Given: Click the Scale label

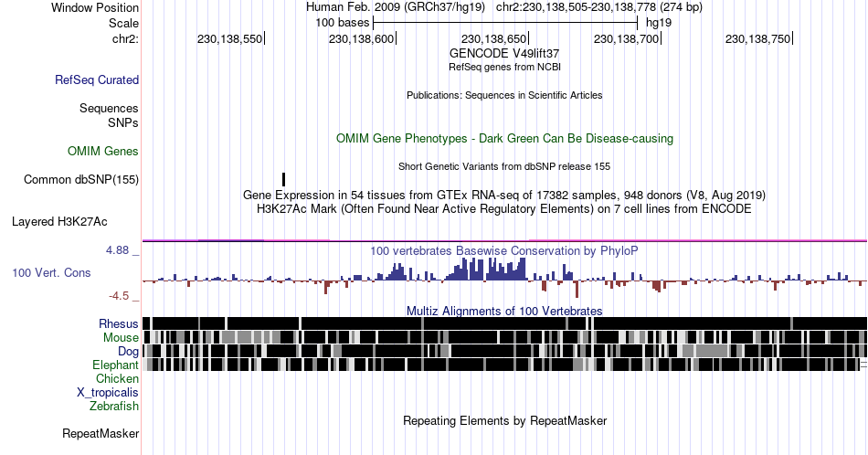Looking at the screenshot, I should tap(123, 23).
